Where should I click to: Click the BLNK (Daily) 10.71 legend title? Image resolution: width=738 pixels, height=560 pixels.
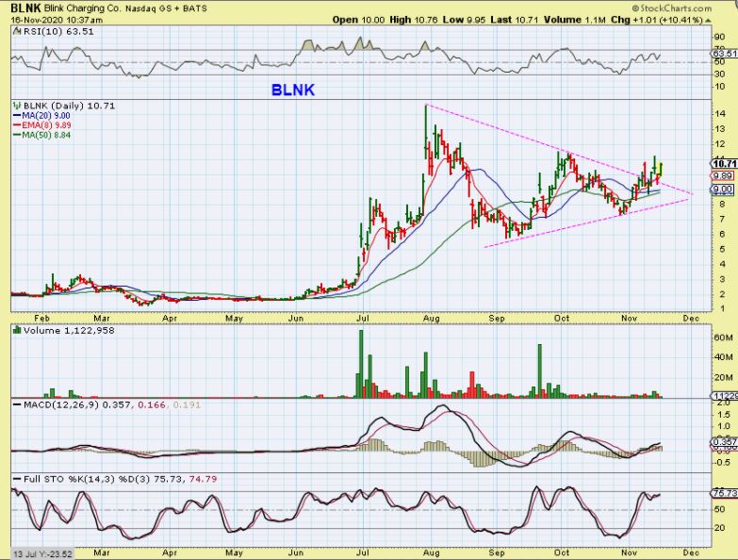click(69, 106)
